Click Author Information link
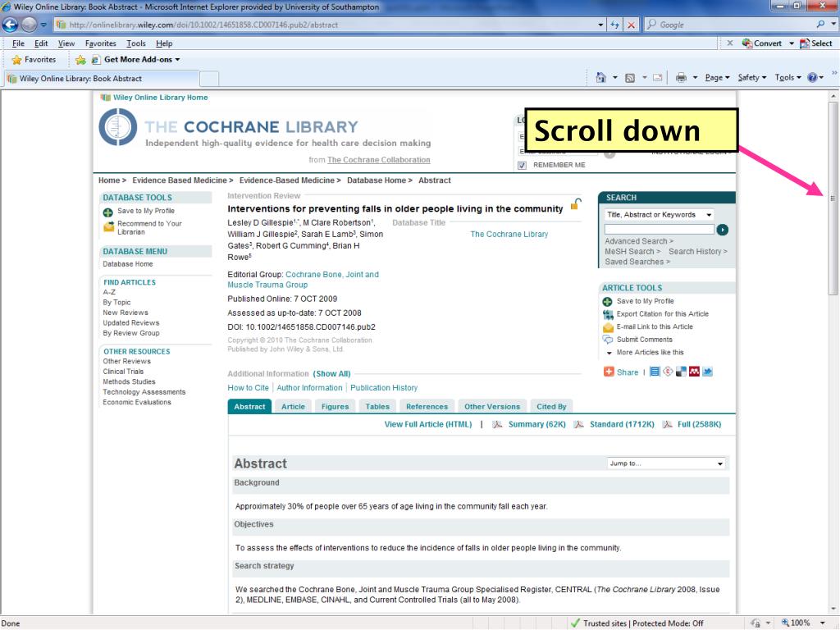This screenshot has width=840, height=630. [x=309, y=388]
